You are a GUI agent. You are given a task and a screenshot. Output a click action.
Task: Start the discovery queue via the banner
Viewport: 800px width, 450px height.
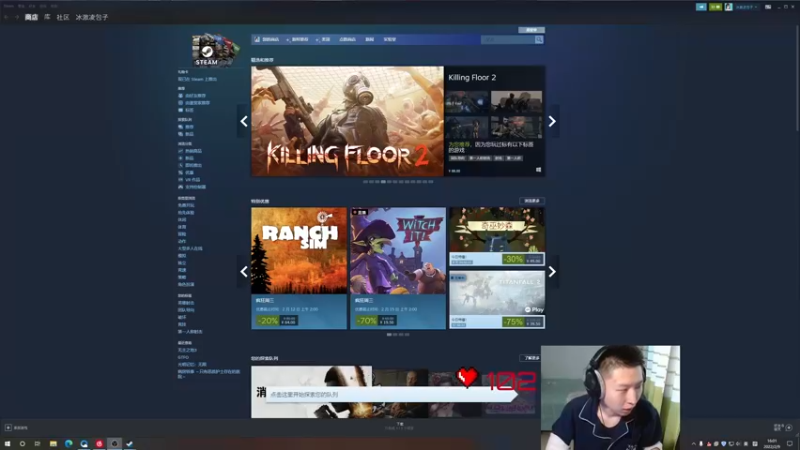(x=390, y=394)
